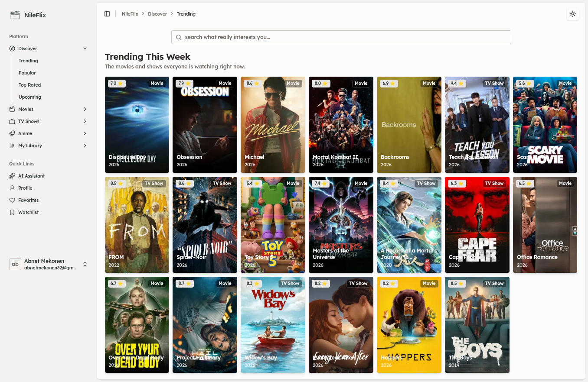Click the Trending breadcrumb text

click(x=186, y=14)
